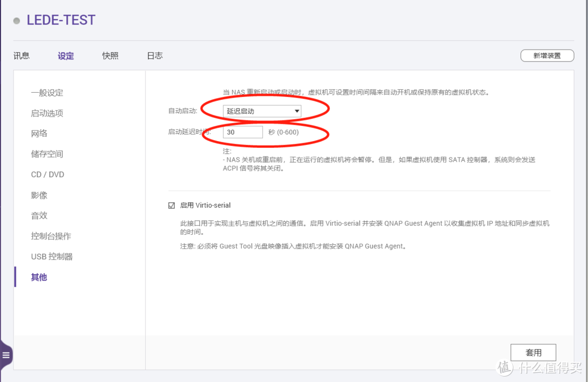The image size is (588, 382).
Task: Open 一般设定 in the settings sidebar
Action: (x=47, y=93)
